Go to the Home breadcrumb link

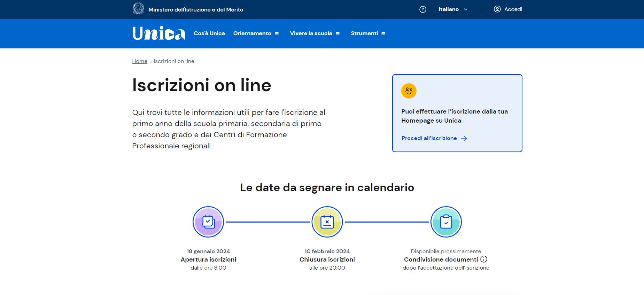tap(140, 61)
